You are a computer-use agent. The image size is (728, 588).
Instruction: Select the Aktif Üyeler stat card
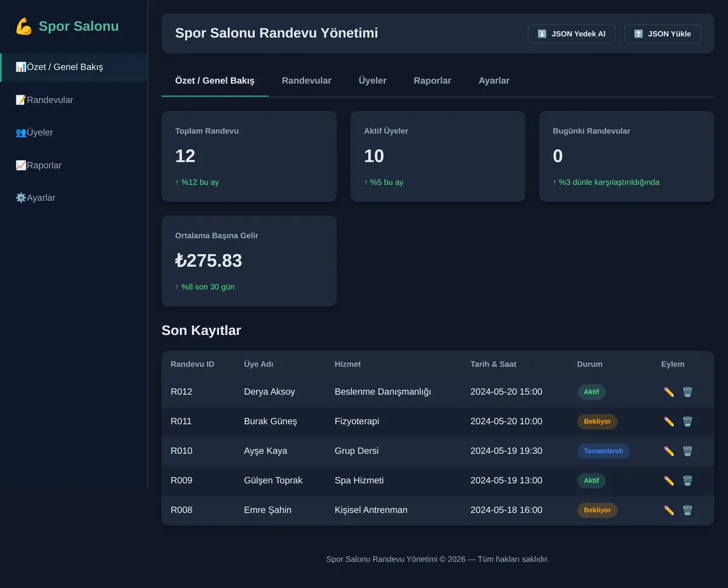pos(438,156)
